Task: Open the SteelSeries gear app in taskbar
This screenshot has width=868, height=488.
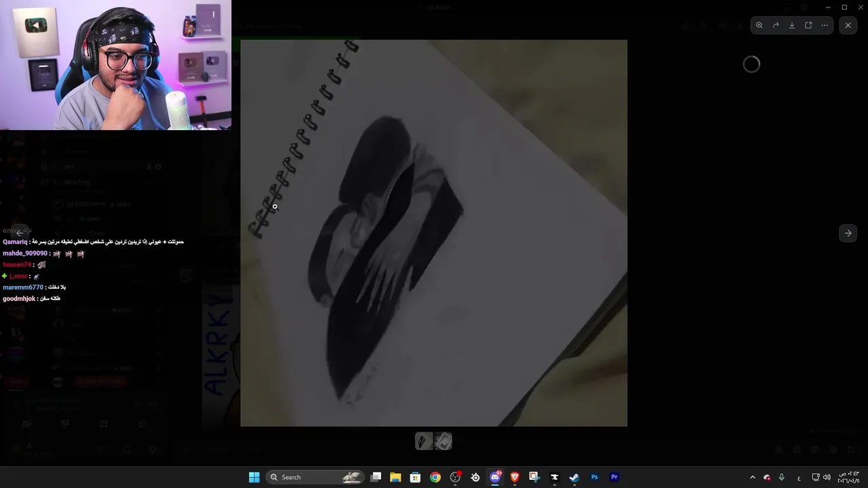Action: coord(475,477)
